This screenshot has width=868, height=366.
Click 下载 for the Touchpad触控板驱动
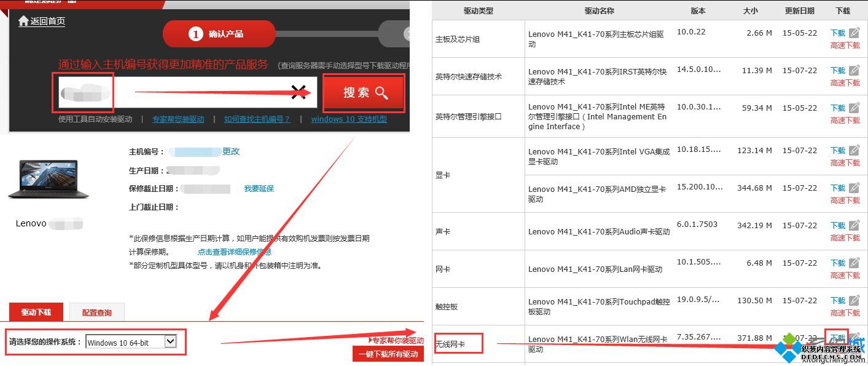tap(838, 300)
